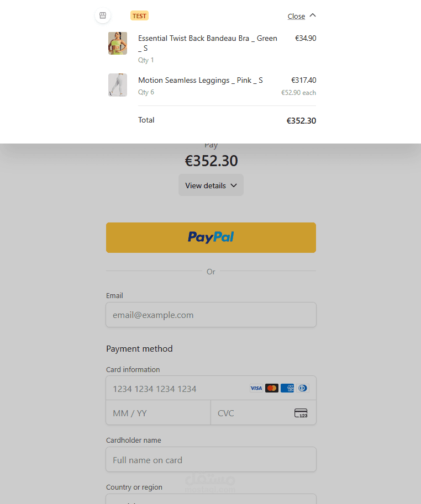Click the Visa card icon

[x=256, y=388]
